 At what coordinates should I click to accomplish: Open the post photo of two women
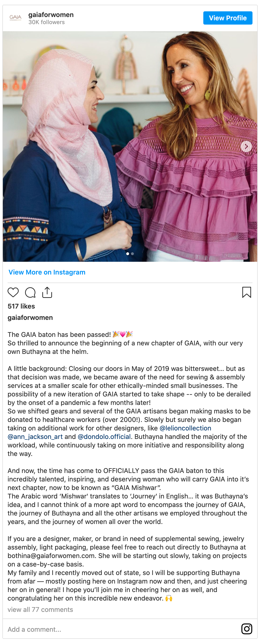pos(130,146)
